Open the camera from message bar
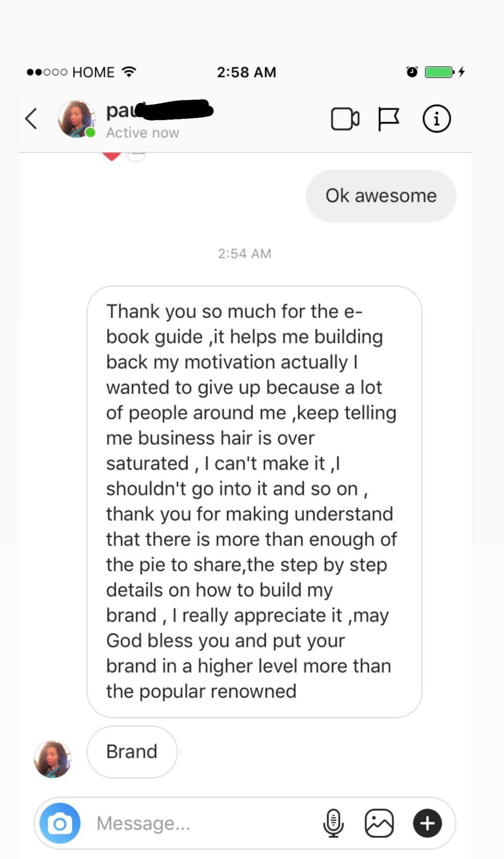Screen dimensions: 504x859 pyautogui.click(x=60, y=823)
